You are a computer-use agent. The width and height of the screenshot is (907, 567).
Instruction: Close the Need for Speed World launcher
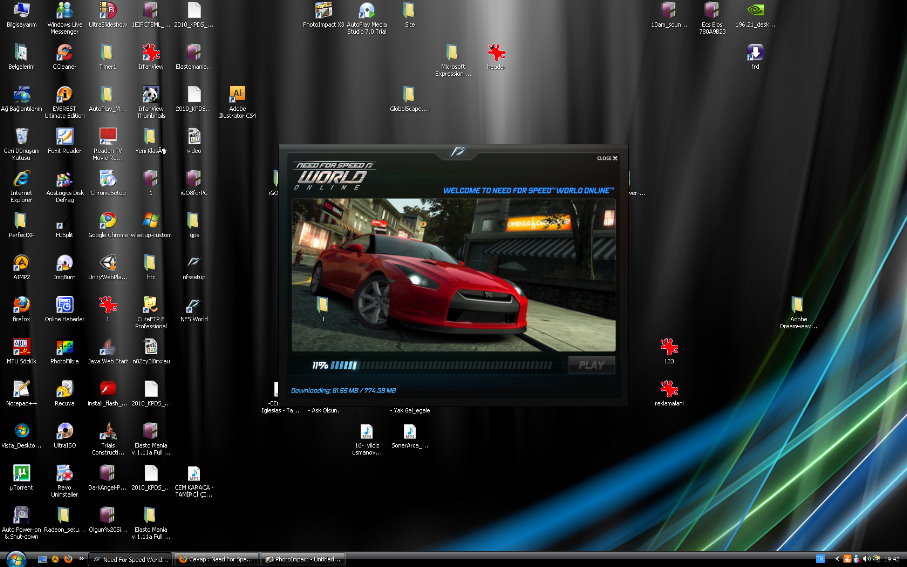coord(607,158)
